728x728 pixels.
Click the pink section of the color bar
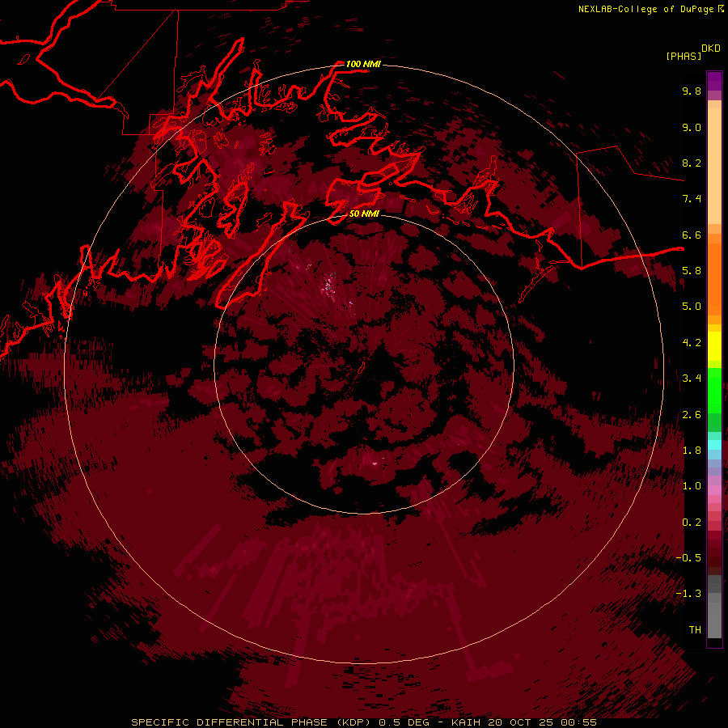click(x=714, y=490)
